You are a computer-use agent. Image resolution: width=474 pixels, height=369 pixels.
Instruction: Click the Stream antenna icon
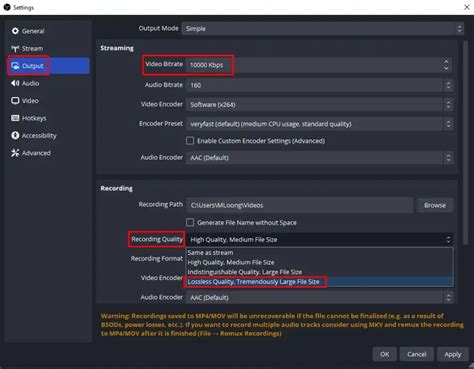[x=15, y=49]
